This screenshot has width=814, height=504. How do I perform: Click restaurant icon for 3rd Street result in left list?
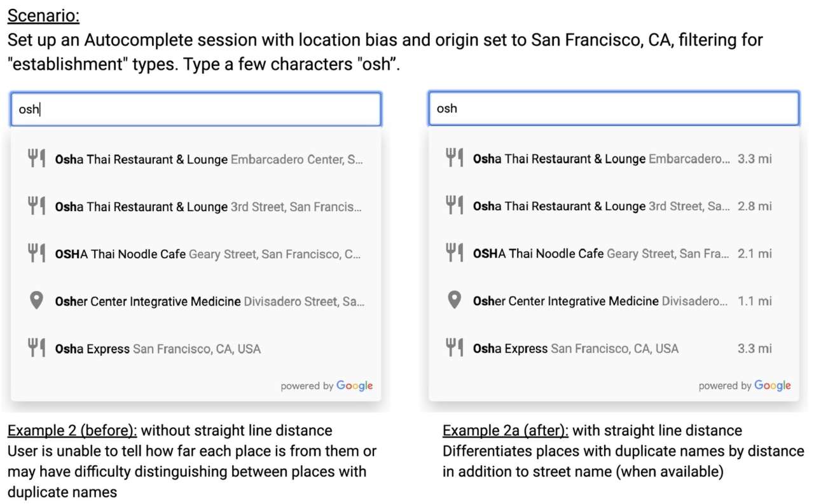click(36, 206)
